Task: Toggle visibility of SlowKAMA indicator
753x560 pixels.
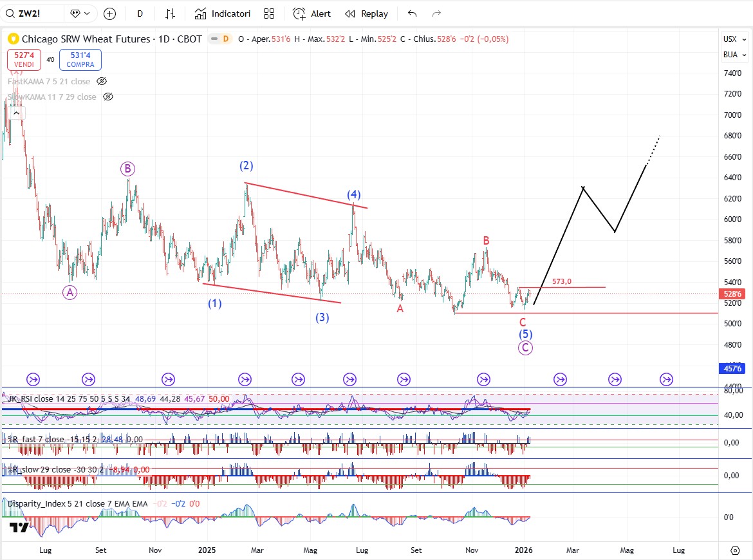Action: click(108, 97)
